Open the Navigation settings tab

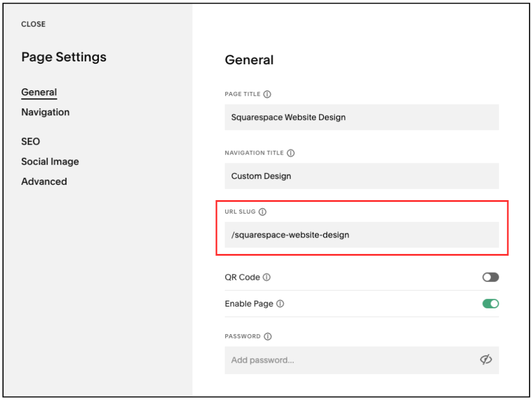point(45,112)
